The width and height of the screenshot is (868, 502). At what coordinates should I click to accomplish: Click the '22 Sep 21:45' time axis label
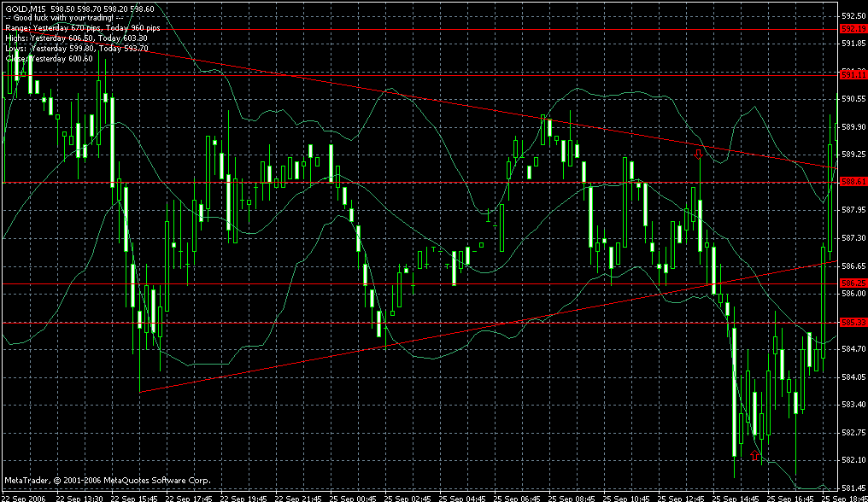click(x=298, y=498)
